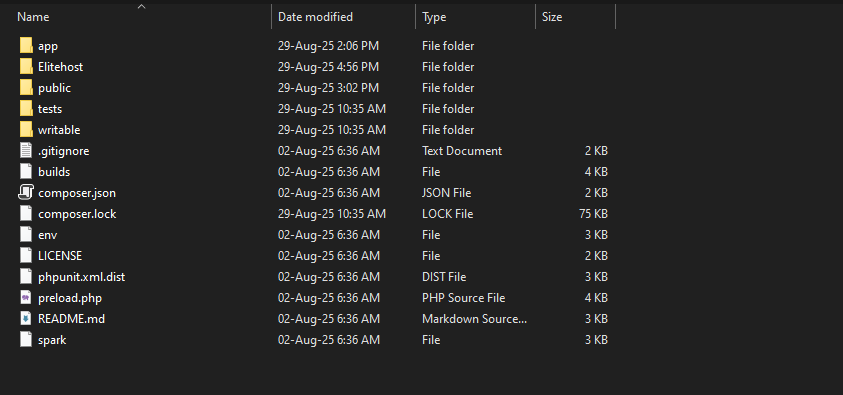
Task: Sort by the Size column header
Action: click(552, 17)
